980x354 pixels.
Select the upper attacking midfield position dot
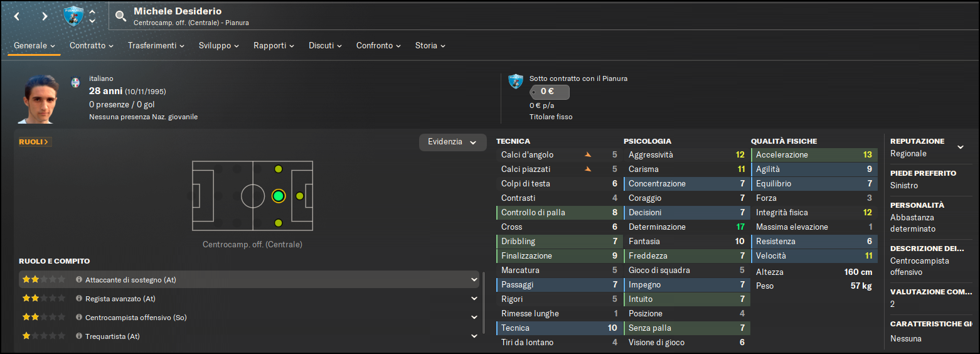click(278, 169)
